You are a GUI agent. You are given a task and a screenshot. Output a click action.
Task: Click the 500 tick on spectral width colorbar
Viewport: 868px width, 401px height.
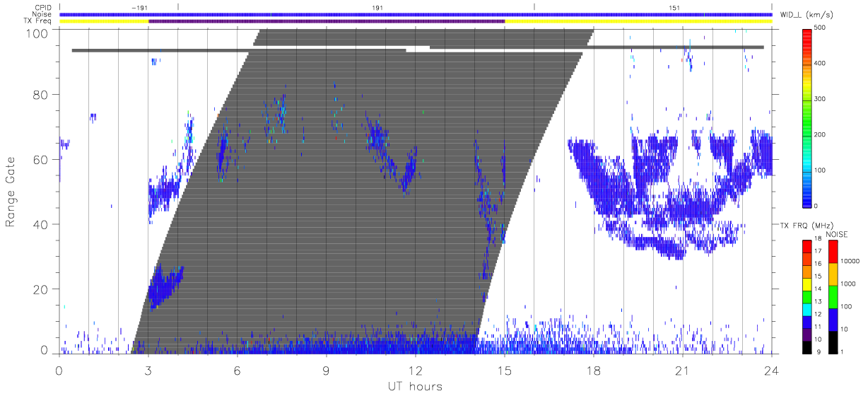[x=819, y=28]
